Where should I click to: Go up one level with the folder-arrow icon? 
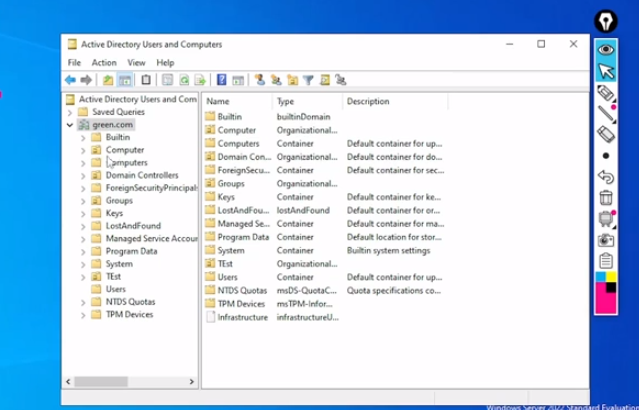(x=108, y=80)
